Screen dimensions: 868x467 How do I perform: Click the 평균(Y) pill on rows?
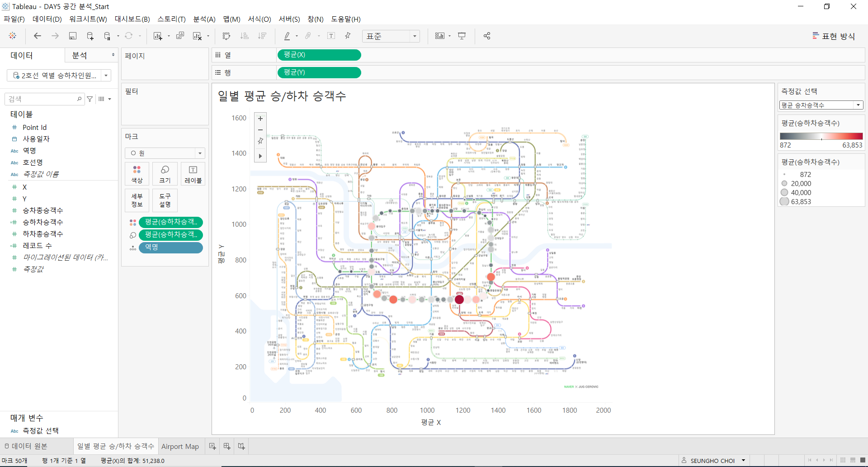click(x=319, y=72)
